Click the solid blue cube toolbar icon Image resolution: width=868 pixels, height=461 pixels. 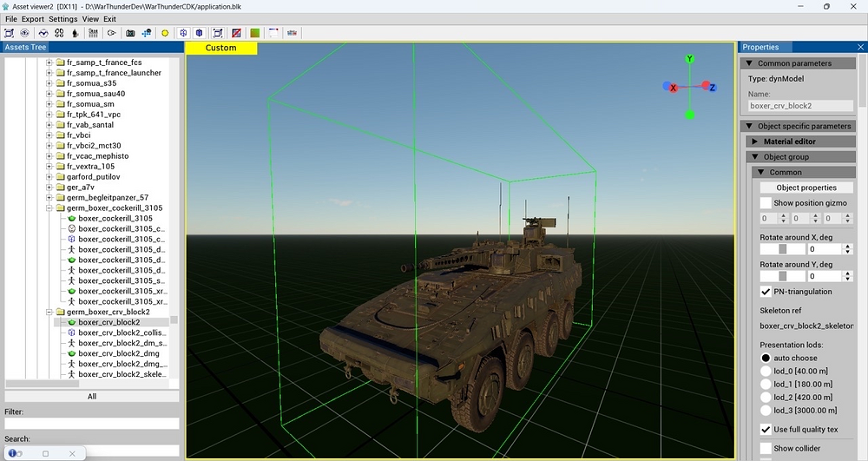click(200, 33)
